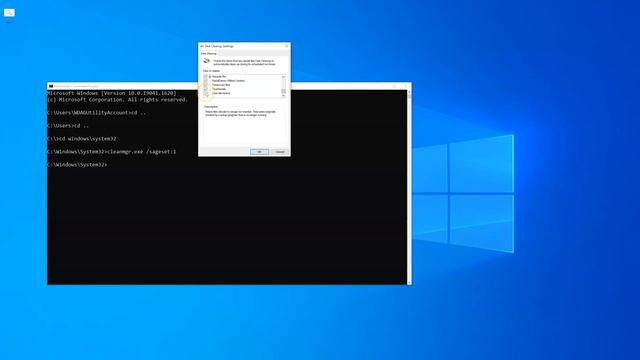Click the Disk Cleanup Settings title bar icon
Screen dimensions: 640x360
(x=202, y=46)
